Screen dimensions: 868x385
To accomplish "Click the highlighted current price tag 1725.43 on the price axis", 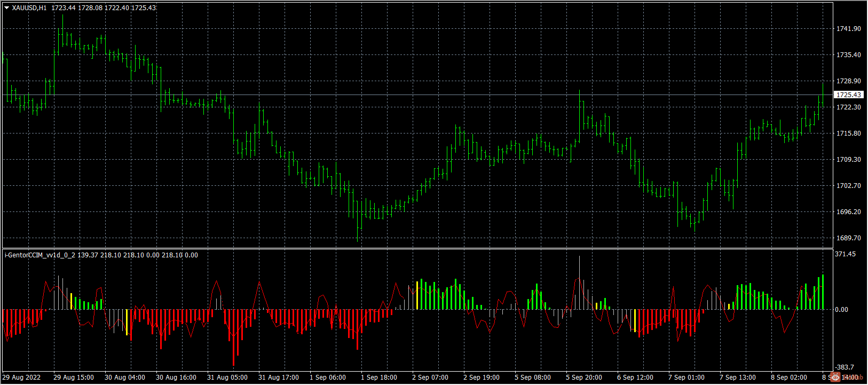I will coord(849,95).
